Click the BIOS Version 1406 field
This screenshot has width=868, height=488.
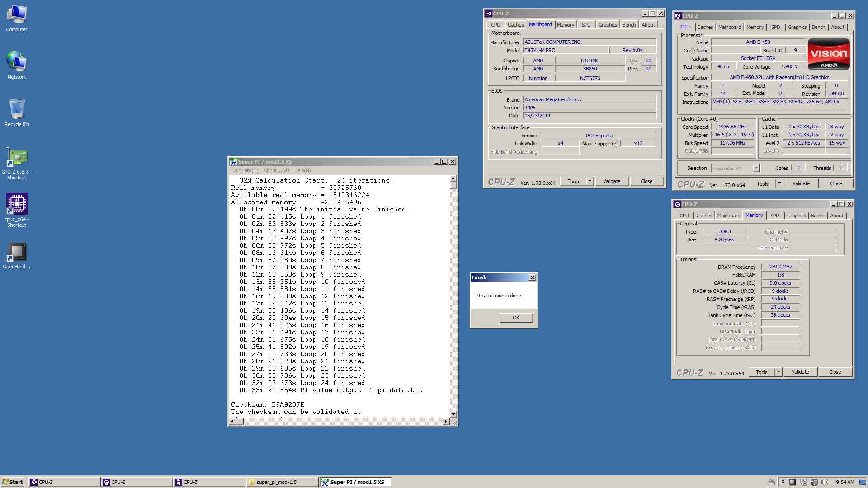(590, 108)
